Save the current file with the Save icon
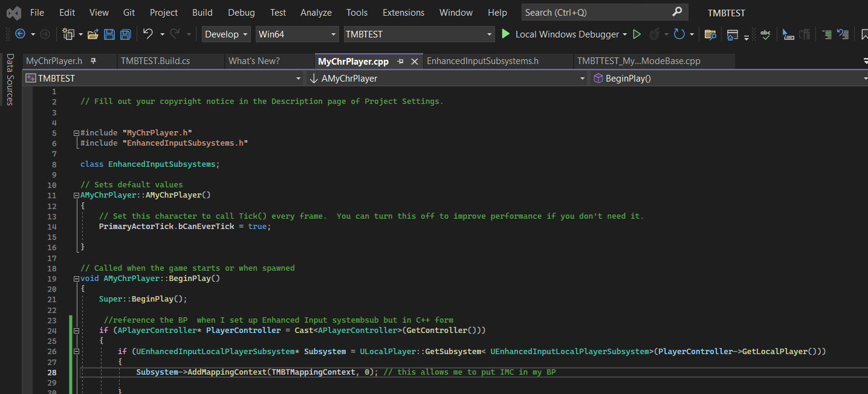 [x=109, y=34]
